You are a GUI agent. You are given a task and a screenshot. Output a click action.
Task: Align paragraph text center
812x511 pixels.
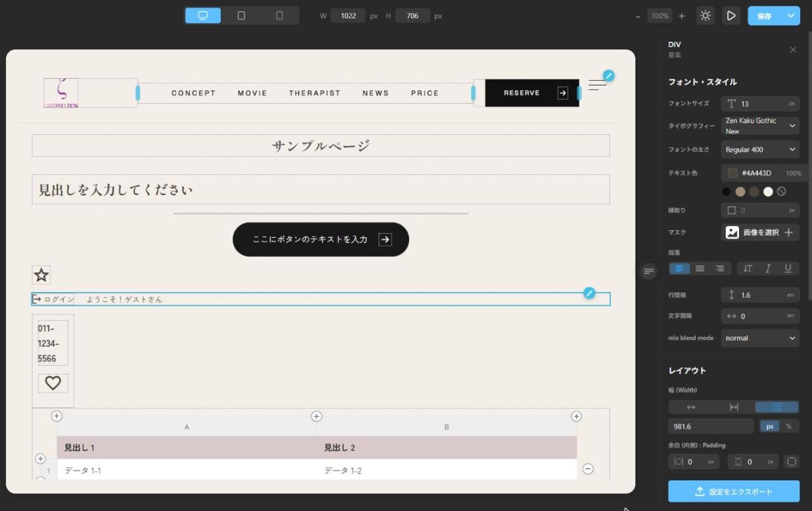click(700, 269)
